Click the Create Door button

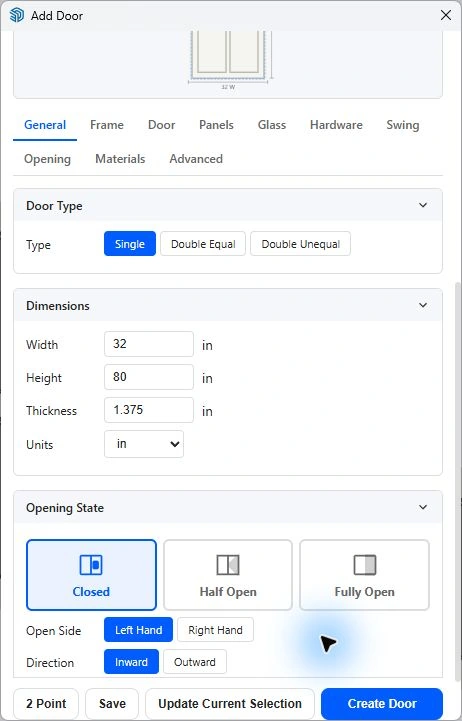(x=382, y=704)
